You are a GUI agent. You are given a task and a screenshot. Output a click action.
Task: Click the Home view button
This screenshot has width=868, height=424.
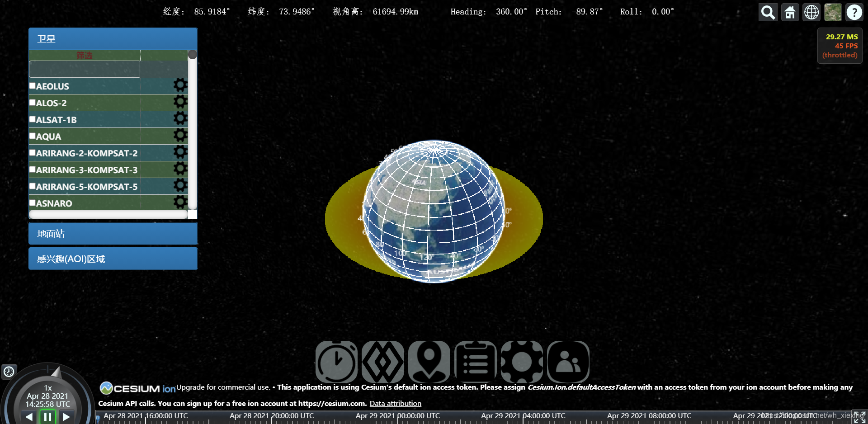tap(790, 12)
